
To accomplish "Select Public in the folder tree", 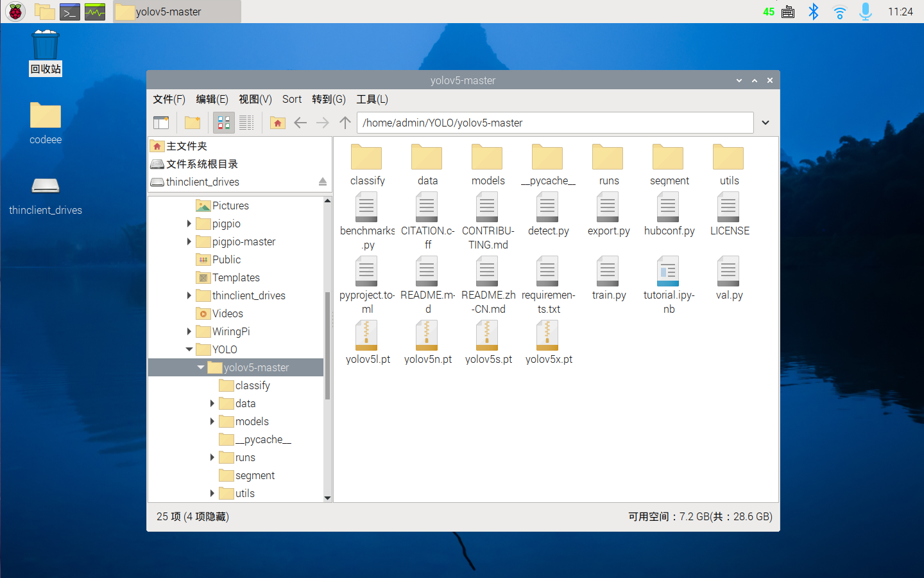I will click(x=218, y=259).
